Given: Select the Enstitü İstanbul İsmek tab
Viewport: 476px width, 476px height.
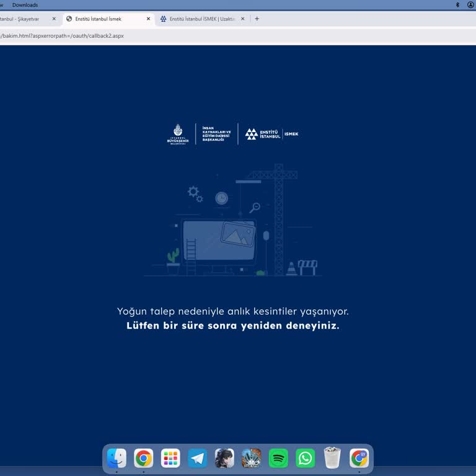Looking at the screenshot, I should (108, 19).
